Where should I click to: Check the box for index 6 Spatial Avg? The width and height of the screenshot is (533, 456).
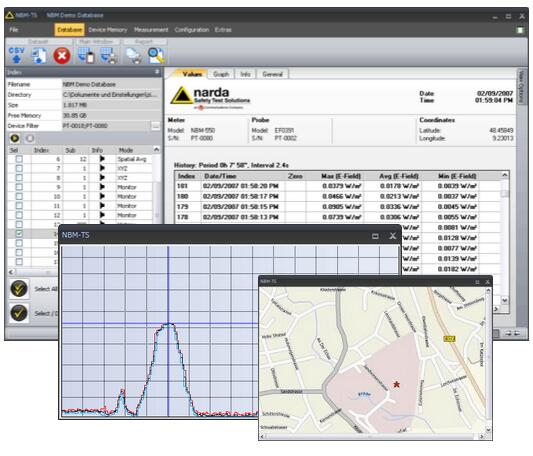pos(19,159)
